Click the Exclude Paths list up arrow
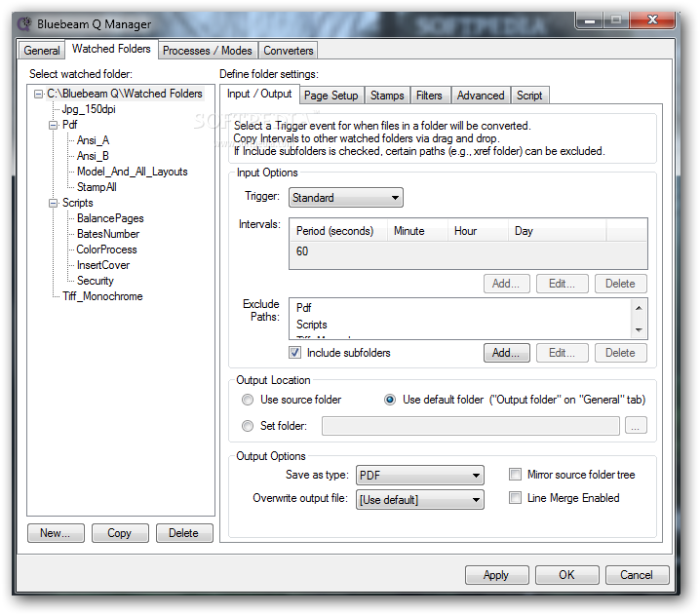The image size is (700, 615). [x=639, y=308]
